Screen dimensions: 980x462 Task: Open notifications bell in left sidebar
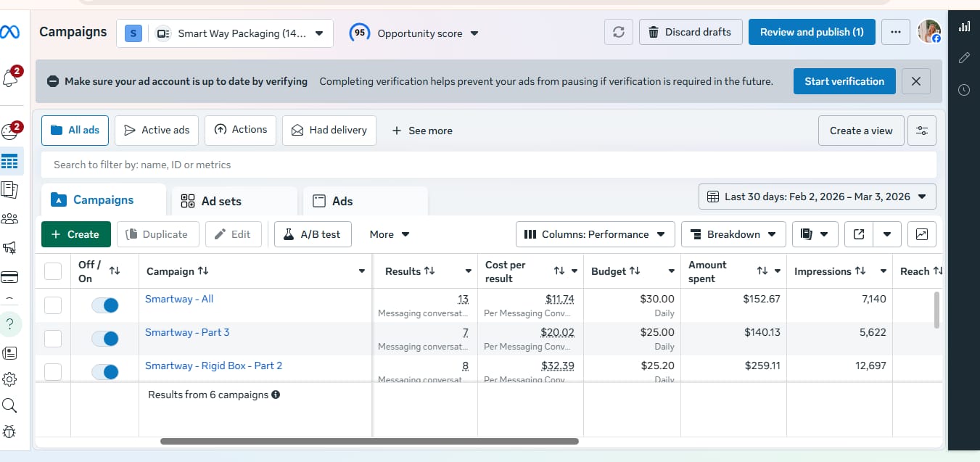click(10, 78)
